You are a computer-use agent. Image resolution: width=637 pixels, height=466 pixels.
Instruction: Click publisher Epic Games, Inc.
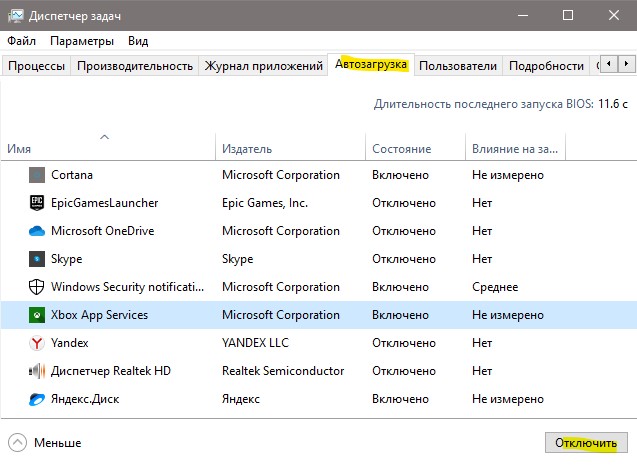(x=265, y=203)
